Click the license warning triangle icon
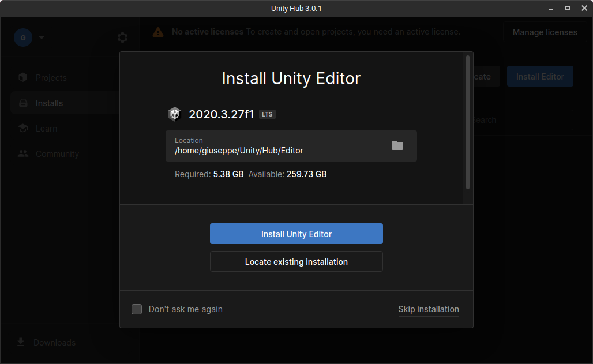This screenshot has height=364, width=593. [157, 32]
